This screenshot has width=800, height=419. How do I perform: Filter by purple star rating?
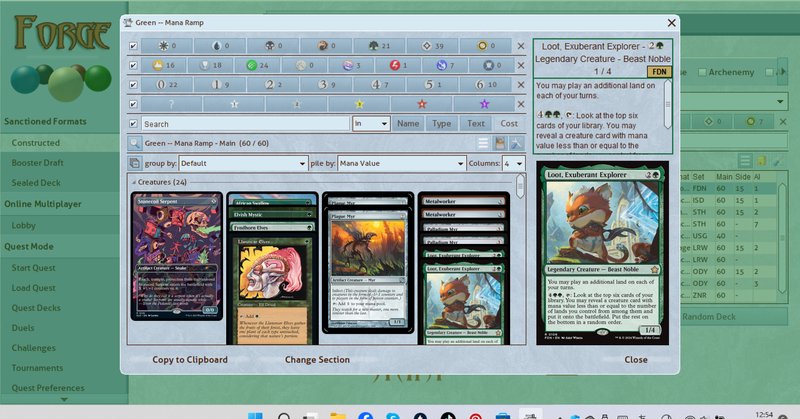(484, 104)
